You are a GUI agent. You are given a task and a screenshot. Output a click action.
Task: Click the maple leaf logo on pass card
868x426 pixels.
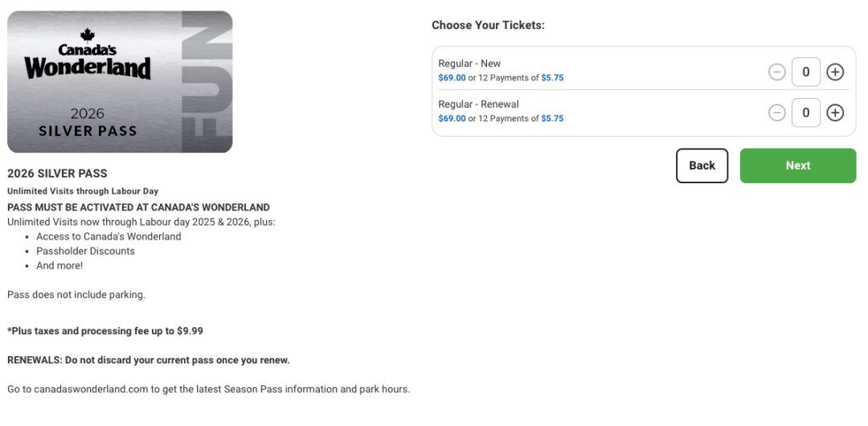tap(88, 35)
